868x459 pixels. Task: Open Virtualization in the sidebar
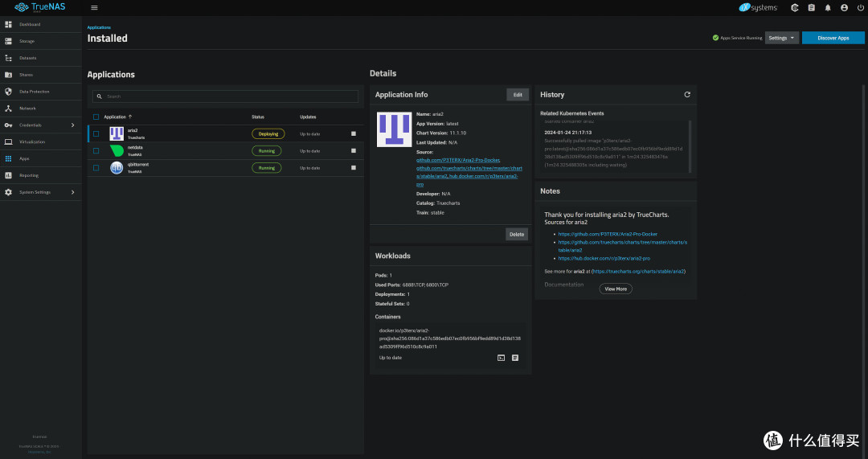pos(41,141)
